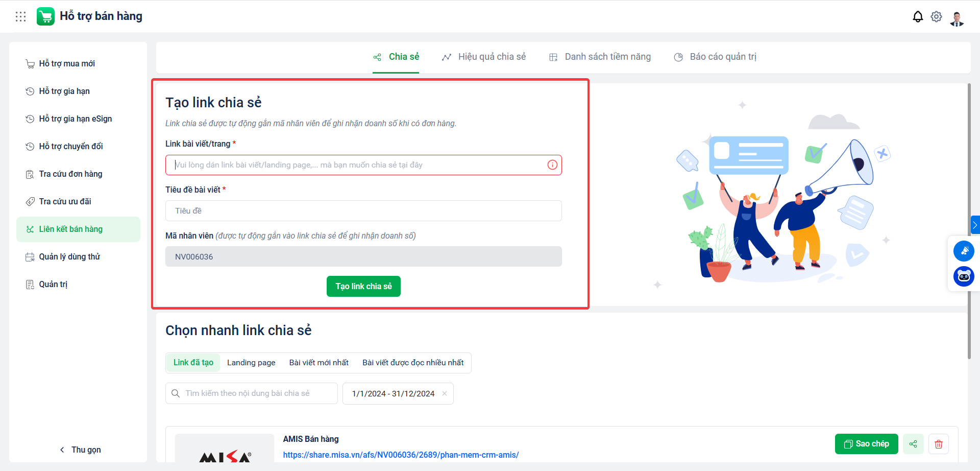The image size is (980, 471).
Task: Open the date range picker 1/1/2024 - 31/12/2024
Action: 393,393
